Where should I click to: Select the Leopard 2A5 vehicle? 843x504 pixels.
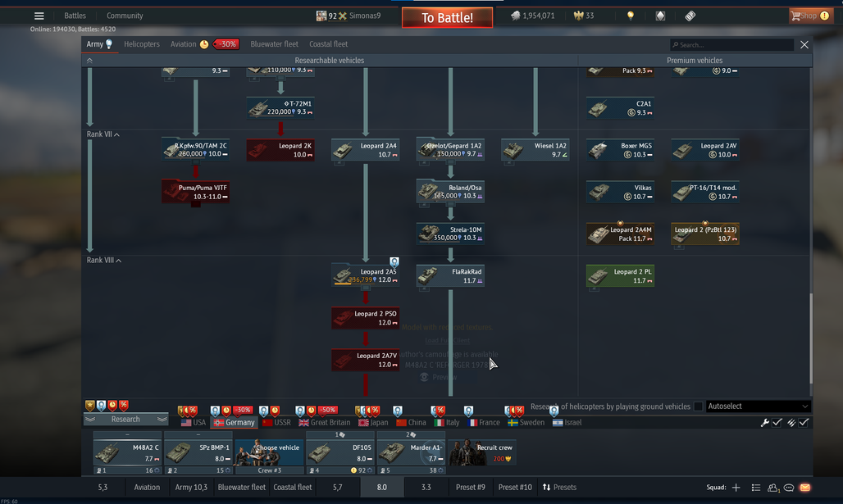coord(365,275)
